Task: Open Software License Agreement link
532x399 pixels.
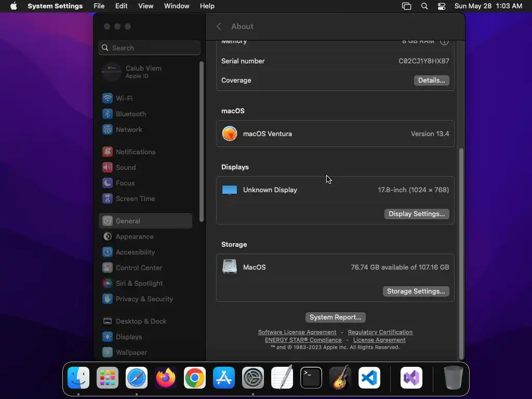Action: tap(297, 332)
